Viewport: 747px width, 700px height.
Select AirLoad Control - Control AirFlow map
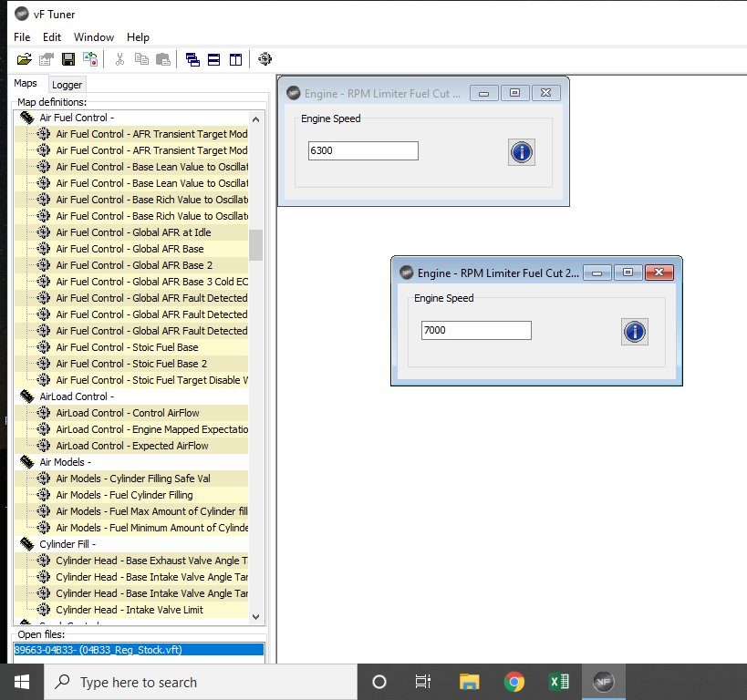click(128, 413)
